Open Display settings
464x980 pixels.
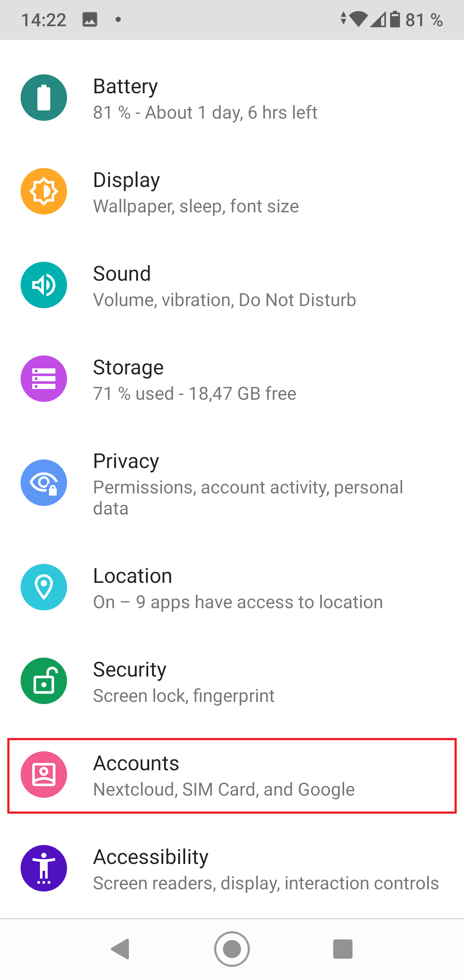(196, 193)
